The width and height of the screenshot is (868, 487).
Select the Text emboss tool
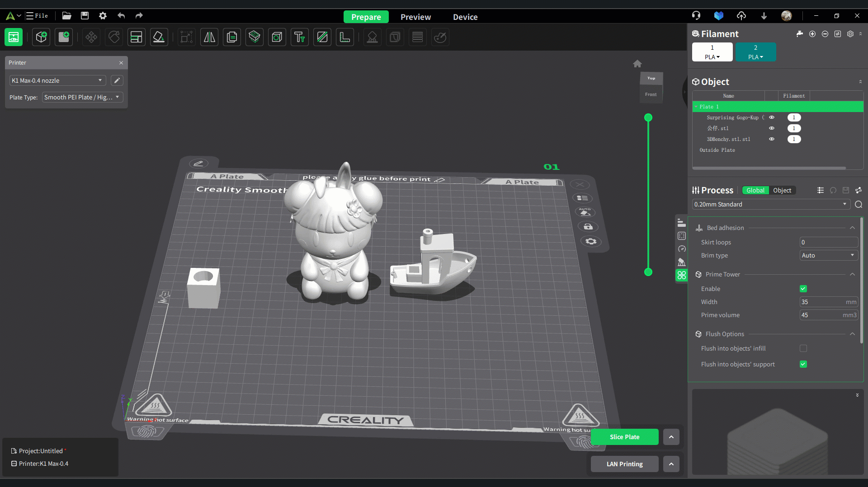(299, 37)
